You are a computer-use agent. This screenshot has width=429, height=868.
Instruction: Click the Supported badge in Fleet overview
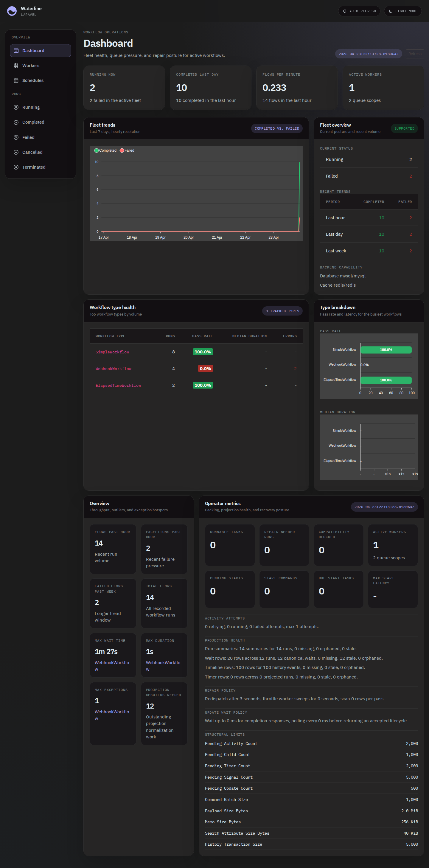(404, 128)
